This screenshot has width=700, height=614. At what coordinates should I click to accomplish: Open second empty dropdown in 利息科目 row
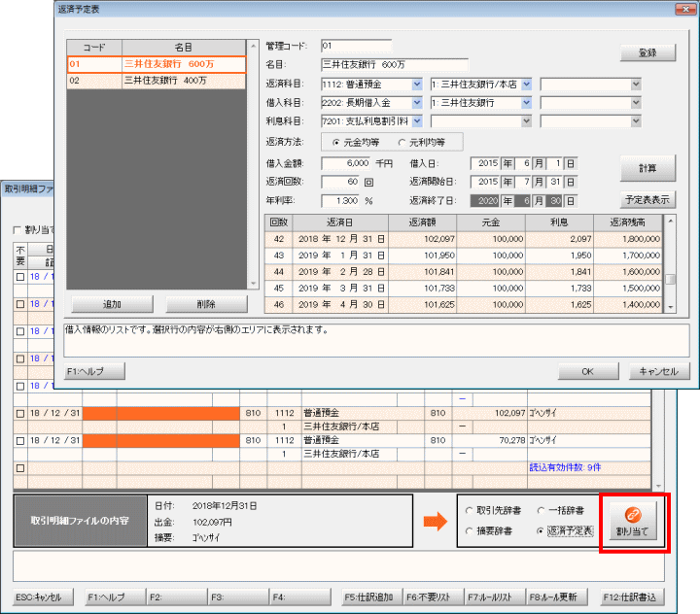coord(527,121)
